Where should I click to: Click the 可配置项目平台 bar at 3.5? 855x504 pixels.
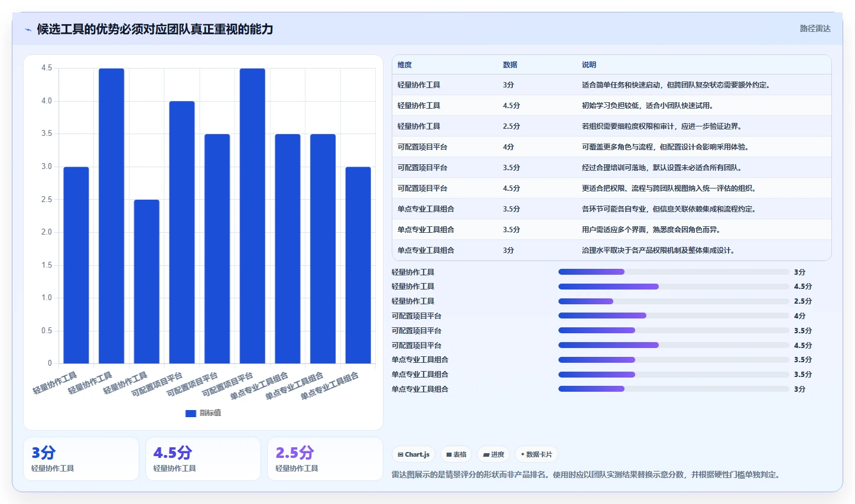(217, 249)
